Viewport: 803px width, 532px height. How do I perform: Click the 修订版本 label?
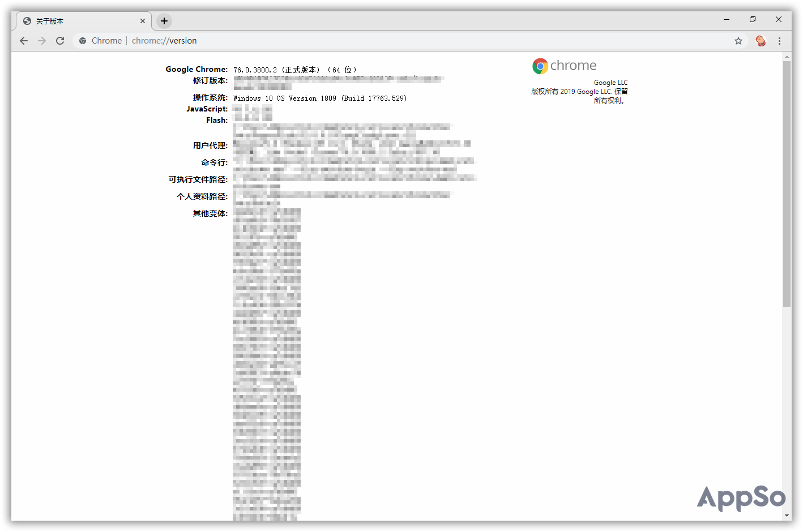click(x=210, y=80)
